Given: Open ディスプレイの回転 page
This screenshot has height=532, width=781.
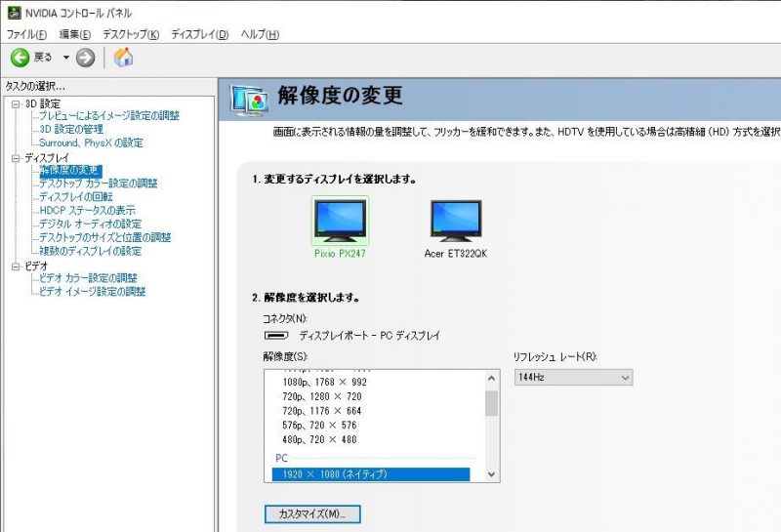Looking at the screenshot, I should point(76,197).
